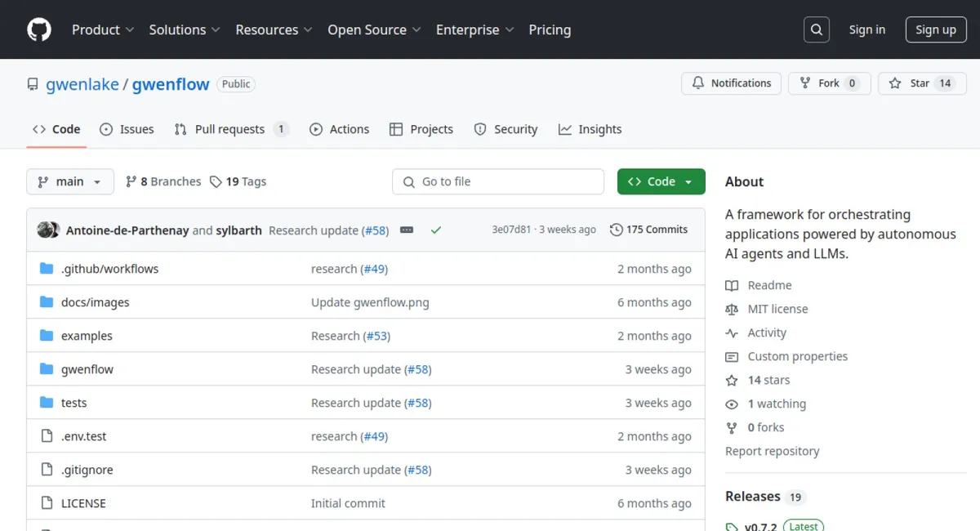The height and width of the screenshot is (531, 980).
Task: Click the tests folder icon
Action: point(47,403)
